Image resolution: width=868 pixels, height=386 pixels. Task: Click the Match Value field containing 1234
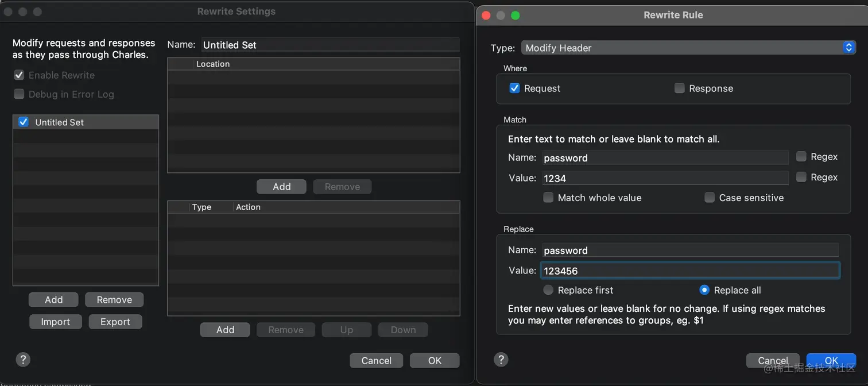click(665, 178)
